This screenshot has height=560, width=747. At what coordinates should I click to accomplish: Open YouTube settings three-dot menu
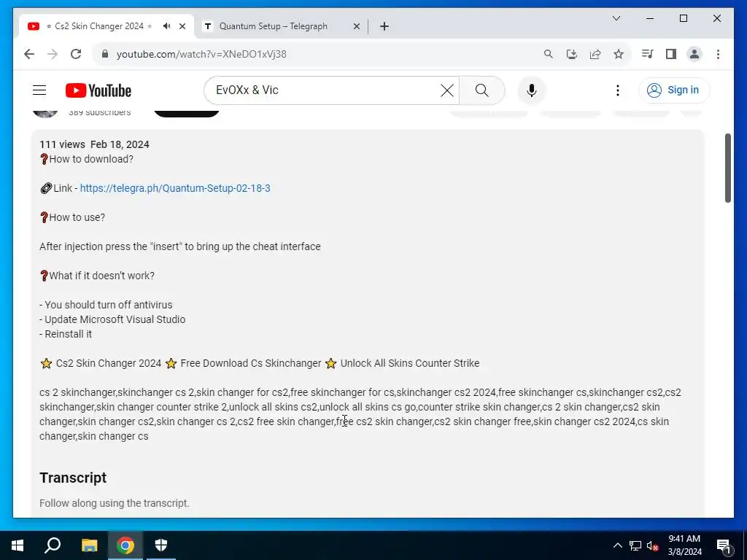618,90
